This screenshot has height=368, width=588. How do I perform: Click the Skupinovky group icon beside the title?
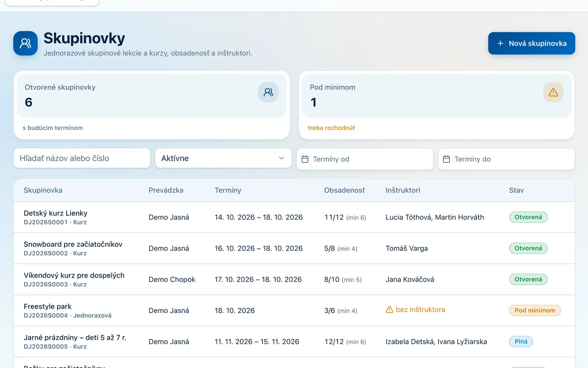point(26,43)
